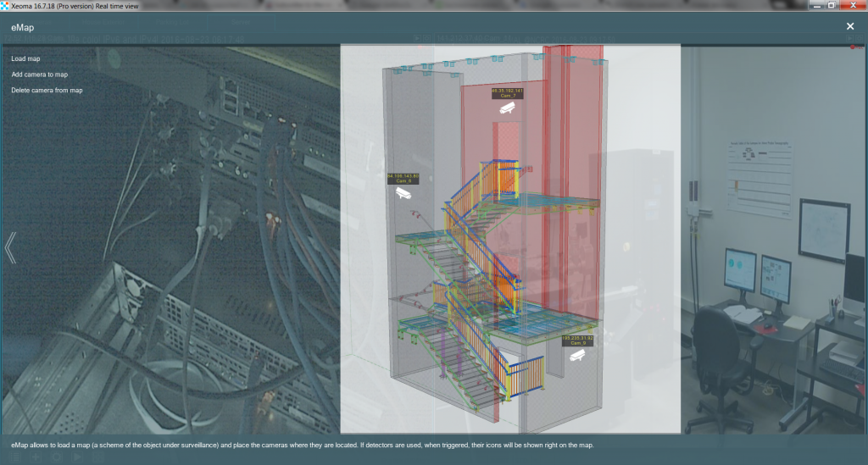Viewport: 868px width, 465px height.
Task: Select Add camera to map
Action: (x=39, y=75)
